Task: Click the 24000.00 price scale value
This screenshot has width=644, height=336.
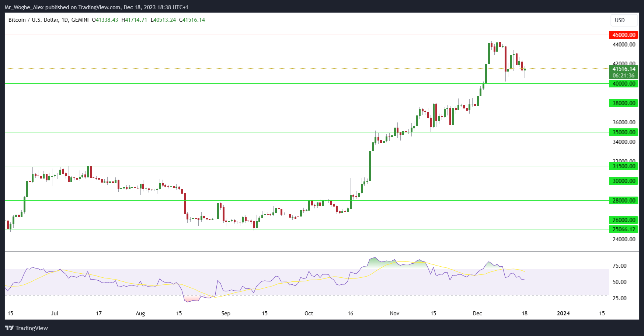Action: (624, 239)
